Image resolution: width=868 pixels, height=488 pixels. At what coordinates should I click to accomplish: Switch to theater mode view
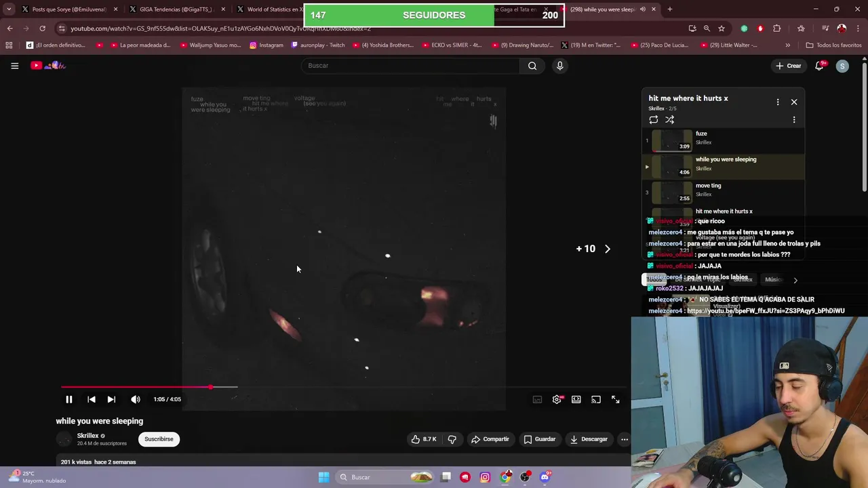(x=576, y=399)
